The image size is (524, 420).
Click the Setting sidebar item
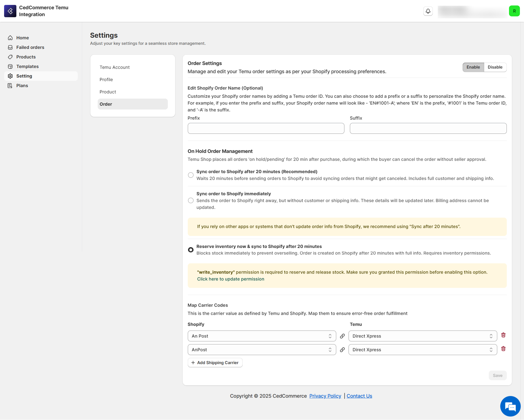tap(41, 76)
